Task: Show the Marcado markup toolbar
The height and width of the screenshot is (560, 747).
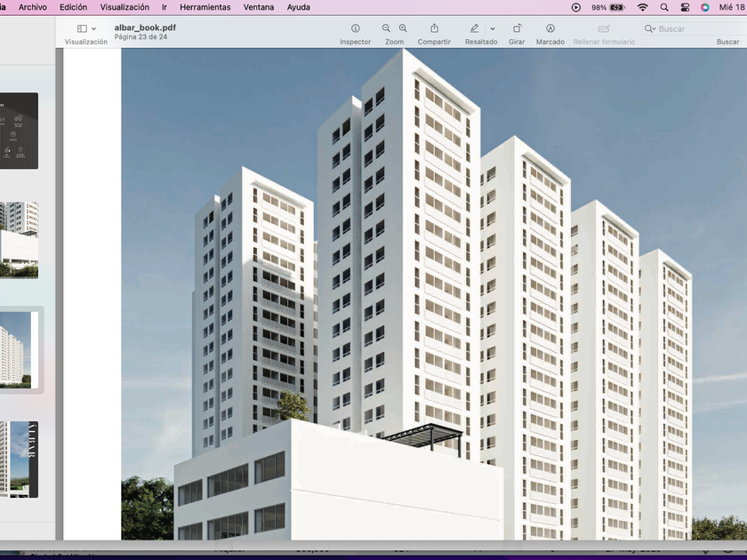Action: click(550, 29)
